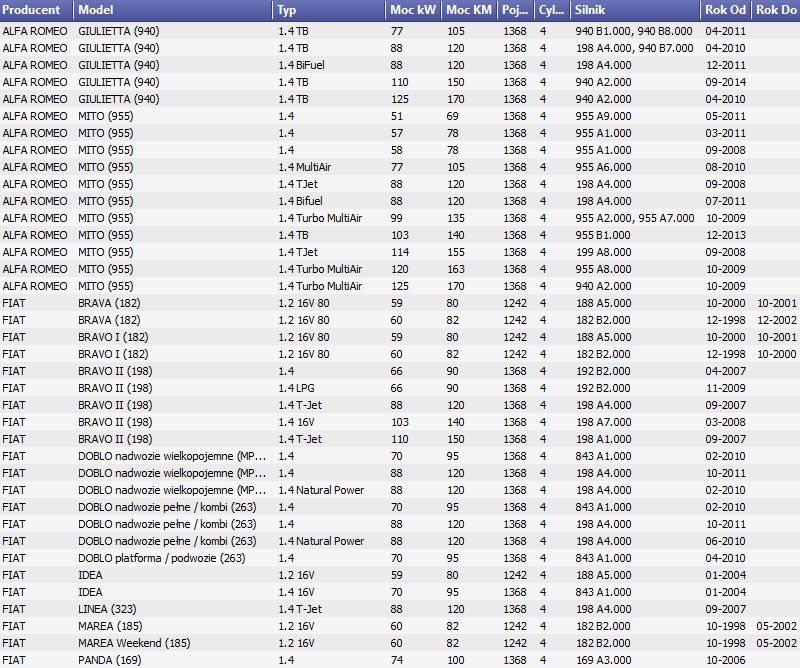Select power value 51 kW in MITO row
Screen dimensions: 800x668
pyautogui.click(x=396, y=116)
